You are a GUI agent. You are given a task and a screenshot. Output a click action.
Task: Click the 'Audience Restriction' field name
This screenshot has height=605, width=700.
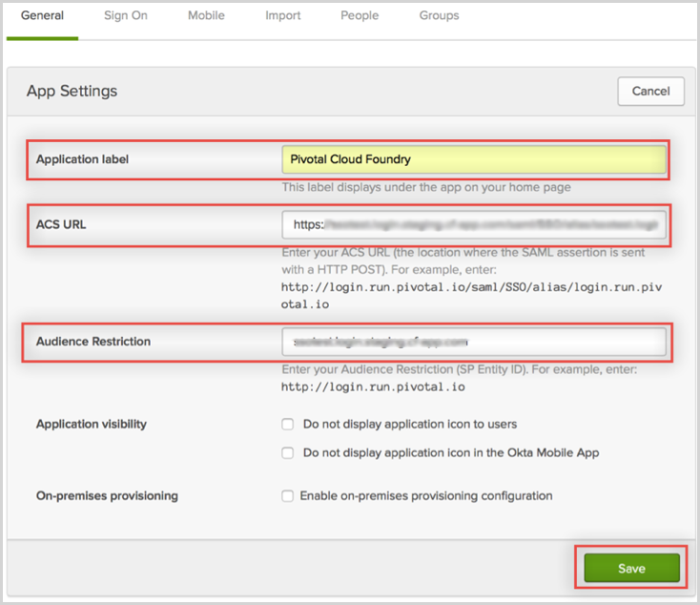point(93,342)
